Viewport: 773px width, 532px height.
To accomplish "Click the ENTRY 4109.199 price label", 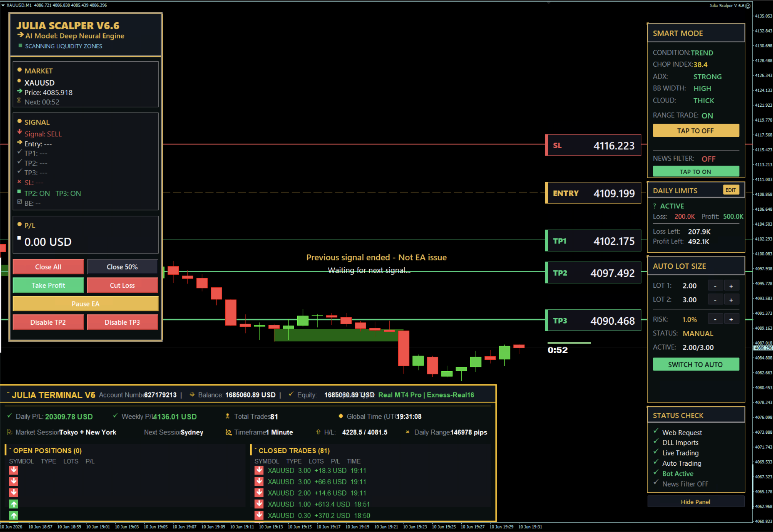I will tap(593, 193).
